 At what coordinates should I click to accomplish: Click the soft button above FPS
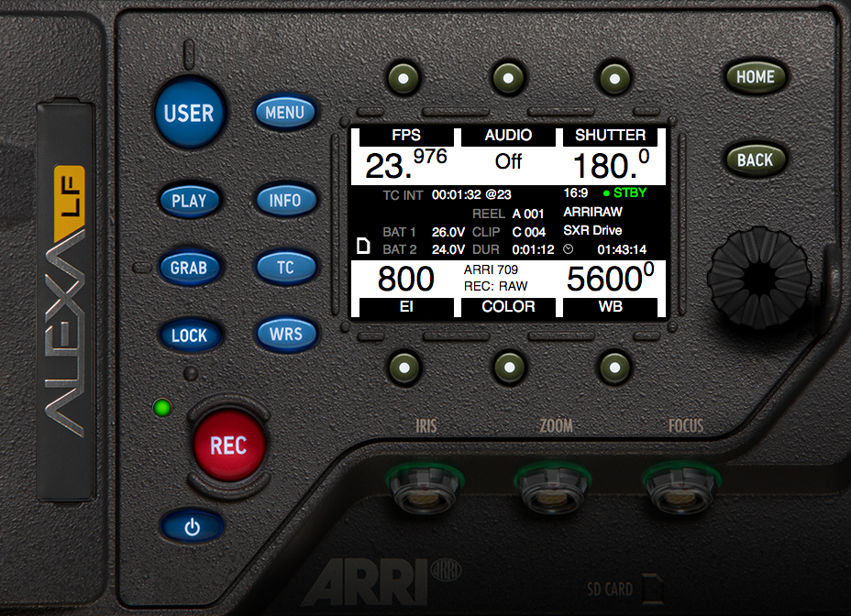coord(403,78)
